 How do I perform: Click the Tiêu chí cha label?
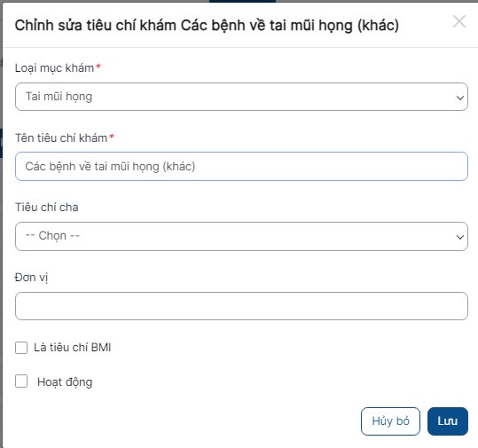pos(47,208)
